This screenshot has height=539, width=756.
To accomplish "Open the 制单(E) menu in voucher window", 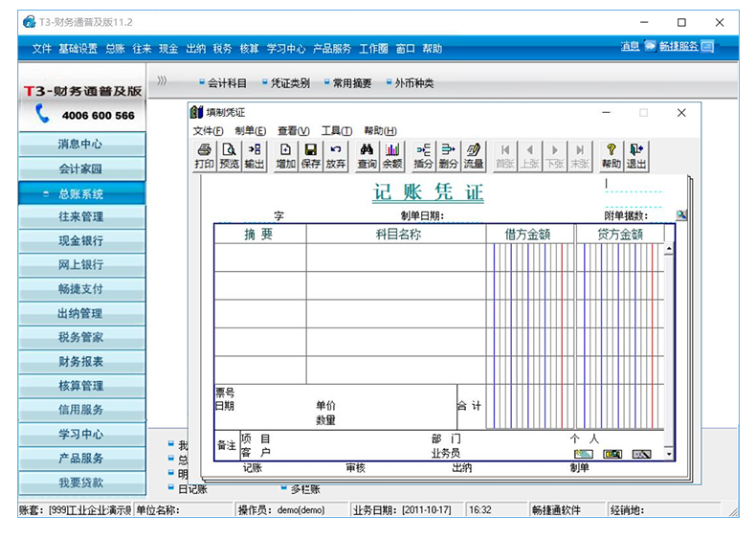I will pyautogui.click(x=251, y=131).
